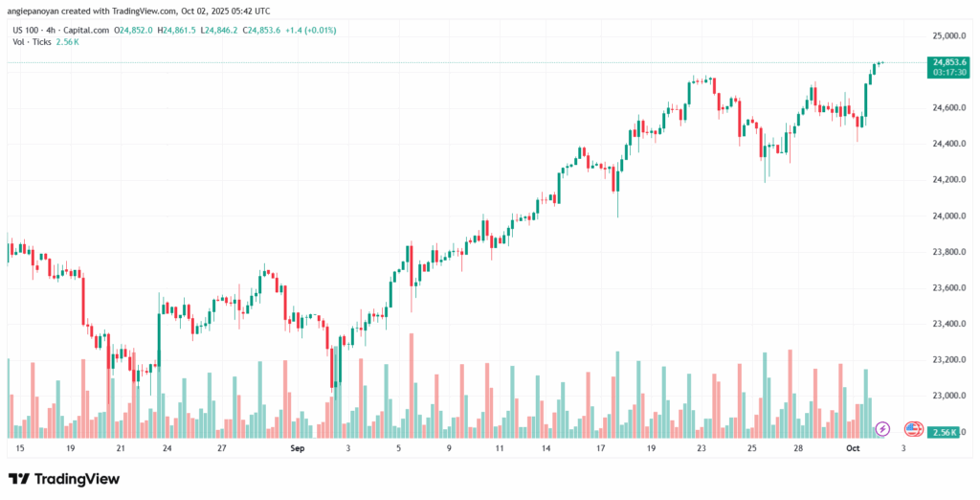This screenshot has height=500, width=980.
Task: Click the US flag economic events icon
Action: [912, 428]
